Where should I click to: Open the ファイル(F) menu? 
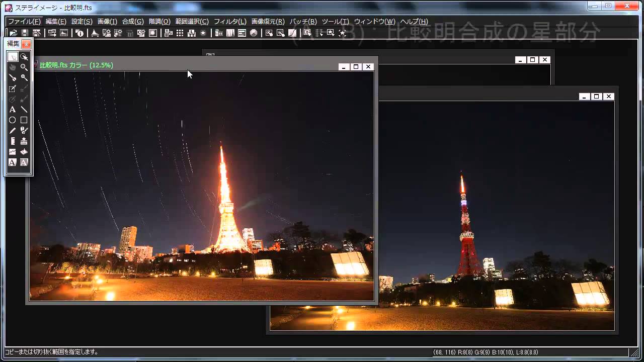click(24, 22)
